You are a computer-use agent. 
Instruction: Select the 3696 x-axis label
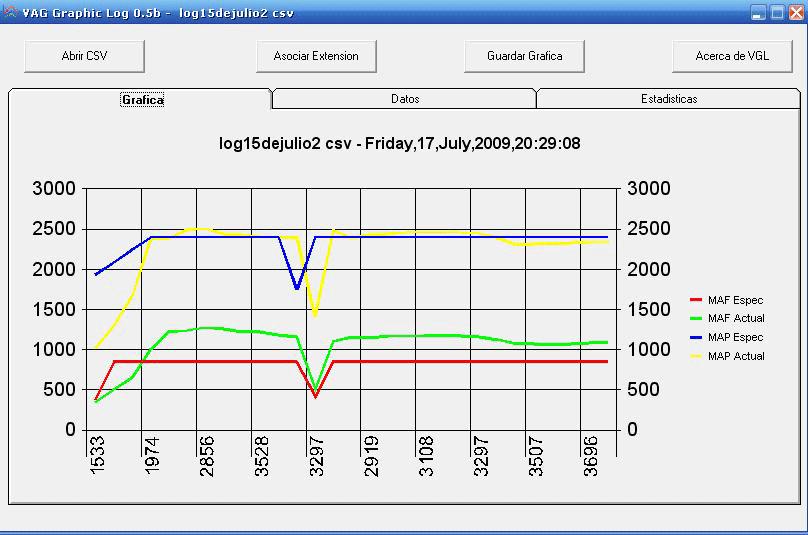click(x=592, y=456)
